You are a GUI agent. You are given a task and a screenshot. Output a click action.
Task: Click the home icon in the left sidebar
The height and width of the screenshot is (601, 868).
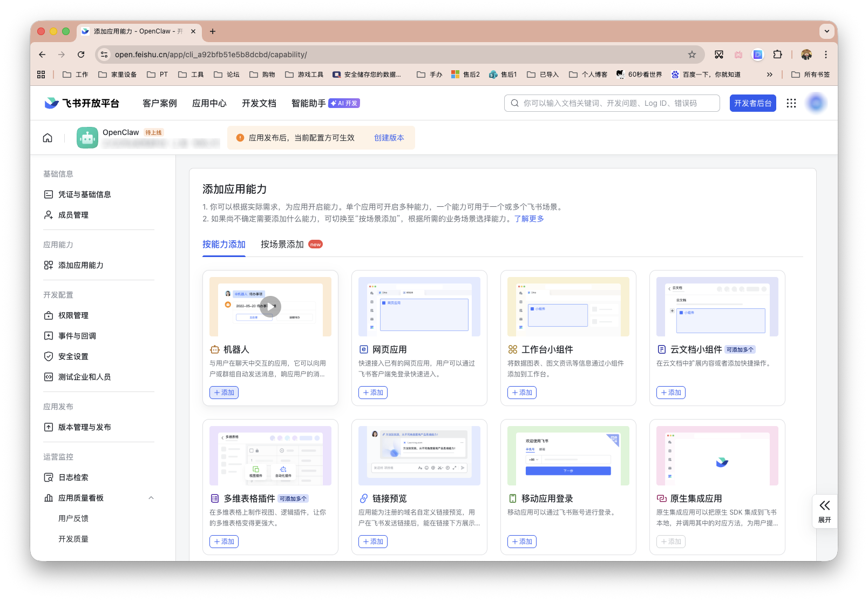pos(48,138)
